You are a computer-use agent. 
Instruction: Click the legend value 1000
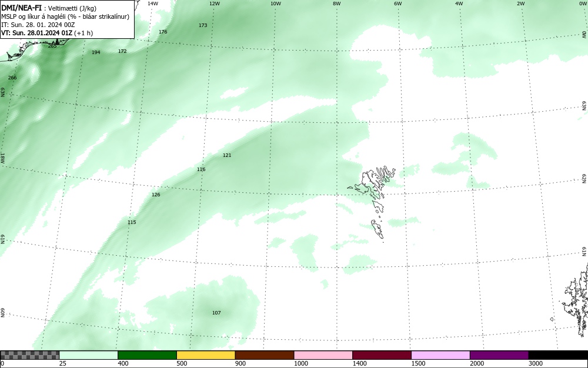[x=300, y=363]
